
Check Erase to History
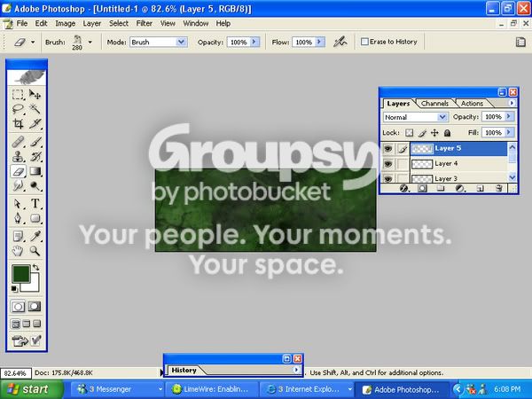364,42
